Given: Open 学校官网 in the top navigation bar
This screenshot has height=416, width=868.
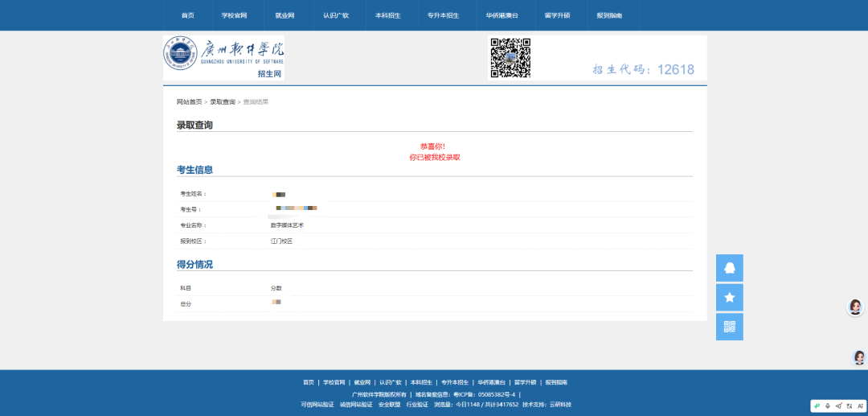Looking at the screenshot, I should click(234, 15).
